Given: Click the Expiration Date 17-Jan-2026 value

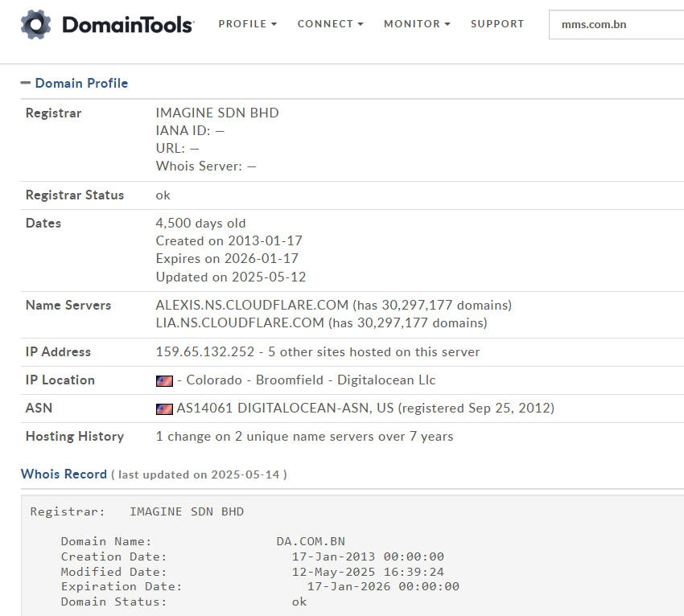Looking at the screenshot, I should (383, 587).
